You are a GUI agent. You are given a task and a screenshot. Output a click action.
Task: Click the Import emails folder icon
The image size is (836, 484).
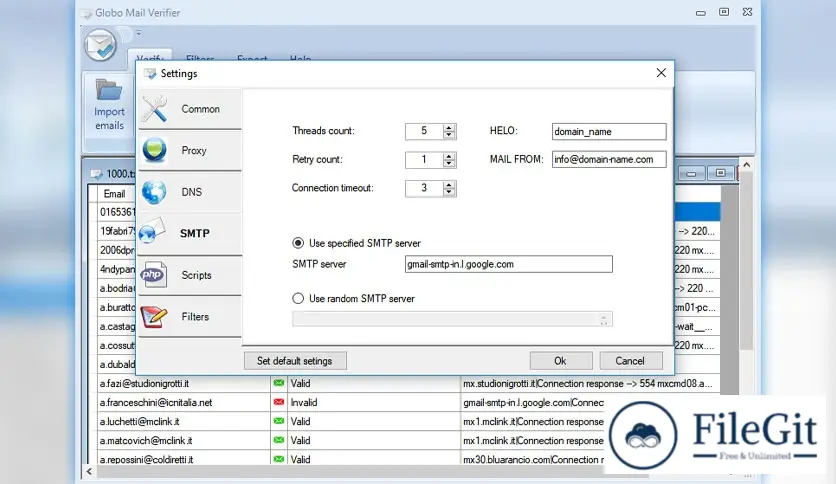coord(109,90)
